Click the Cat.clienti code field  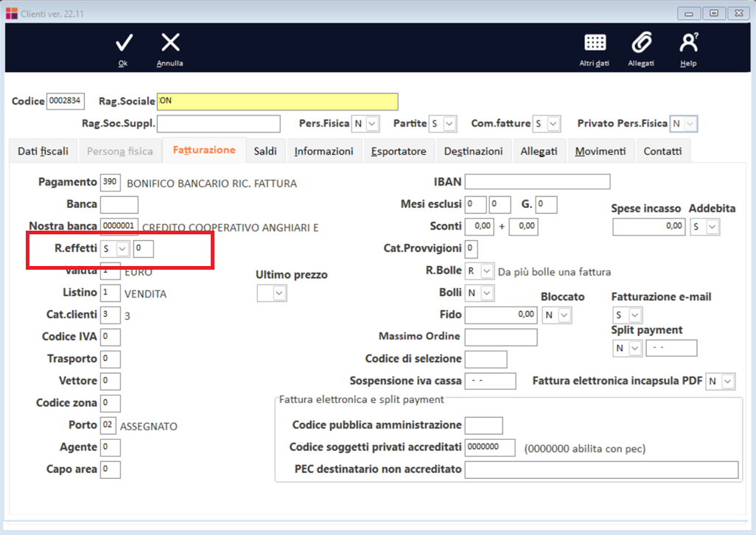[x=111, y=315]
